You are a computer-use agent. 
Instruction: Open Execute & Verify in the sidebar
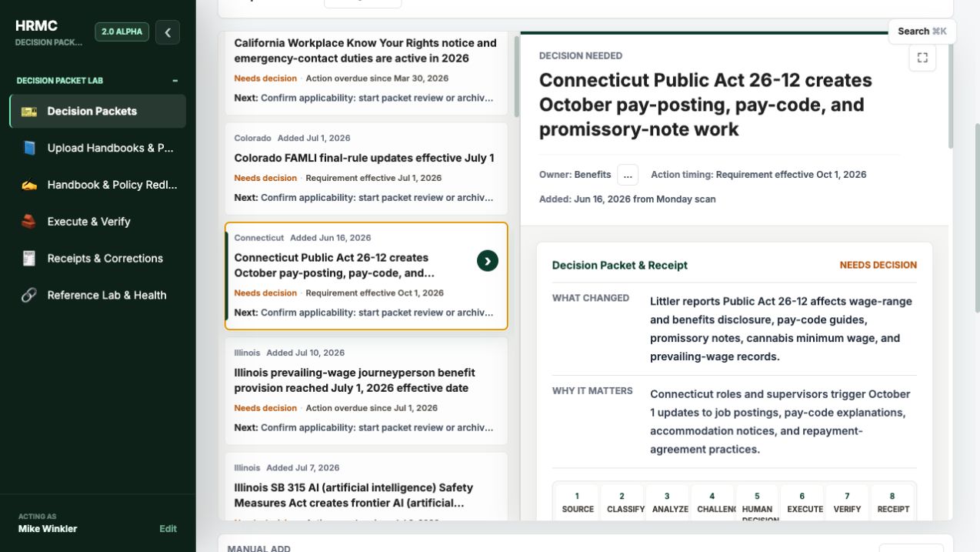(x=98, y=222)
